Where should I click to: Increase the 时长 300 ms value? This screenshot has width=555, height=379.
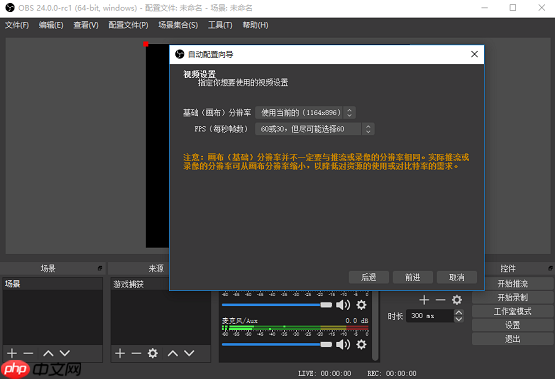pyautogui.click(x=458, y=312)
